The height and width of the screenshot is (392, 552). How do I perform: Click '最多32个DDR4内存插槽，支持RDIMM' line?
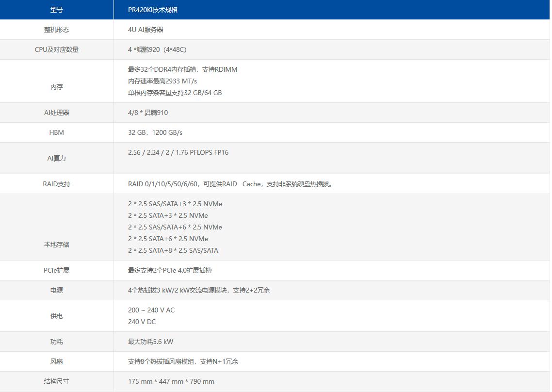(183, 69)
